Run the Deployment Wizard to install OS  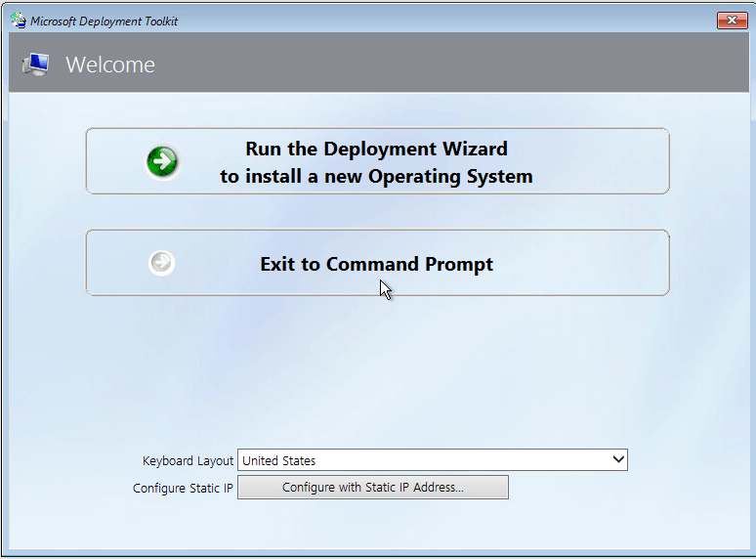pyautogui.click(x=378, y=161)
